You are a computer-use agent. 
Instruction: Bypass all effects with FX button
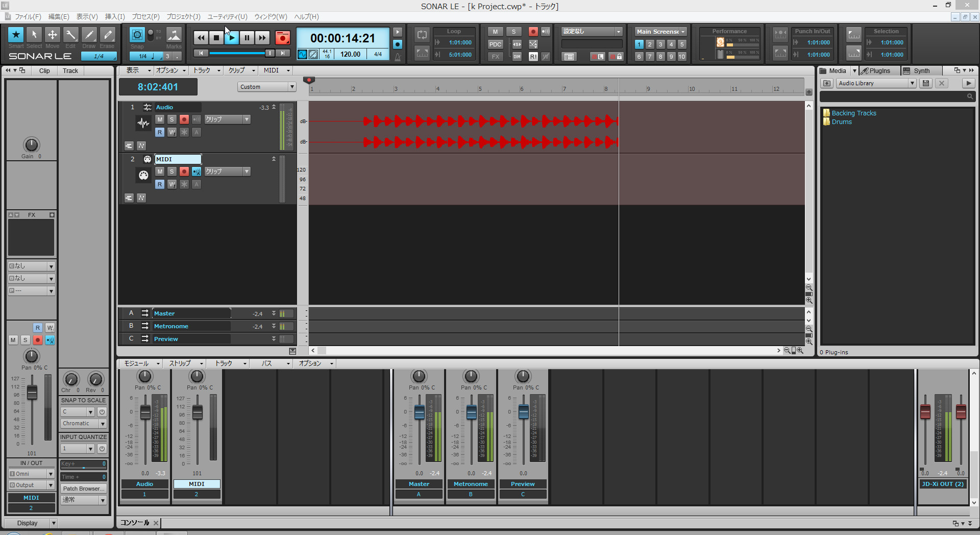pos(495,57)
